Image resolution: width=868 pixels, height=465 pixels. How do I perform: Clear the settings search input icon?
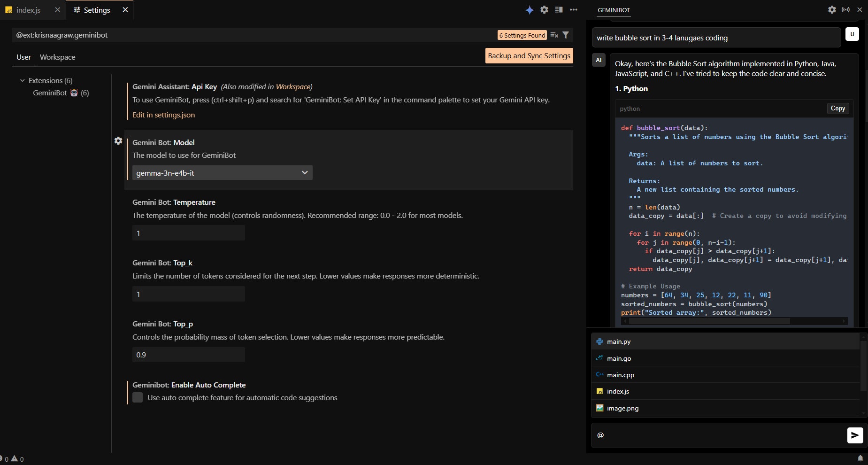tap(554, 35)
